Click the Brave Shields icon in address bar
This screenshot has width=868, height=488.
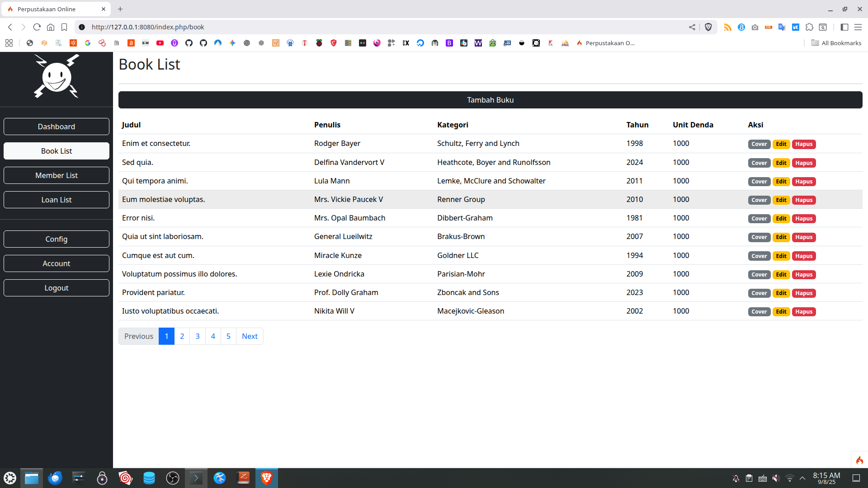coord(708,27)
